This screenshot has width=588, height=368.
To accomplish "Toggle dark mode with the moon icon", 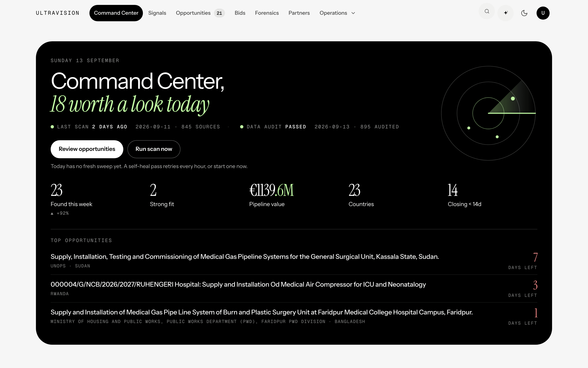I will tap(524, 13).
